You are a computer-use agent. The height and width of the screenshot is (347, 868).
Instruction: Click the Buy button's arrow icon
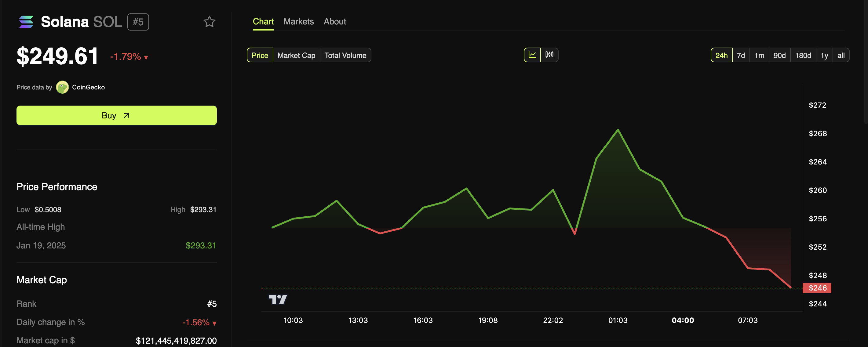coord(126,115)
